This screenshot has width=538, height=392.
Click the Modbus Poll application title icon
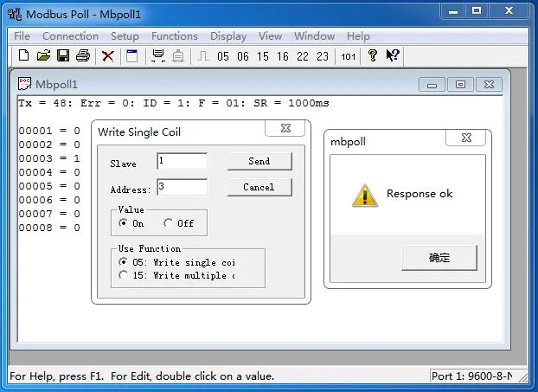[15, 15]
